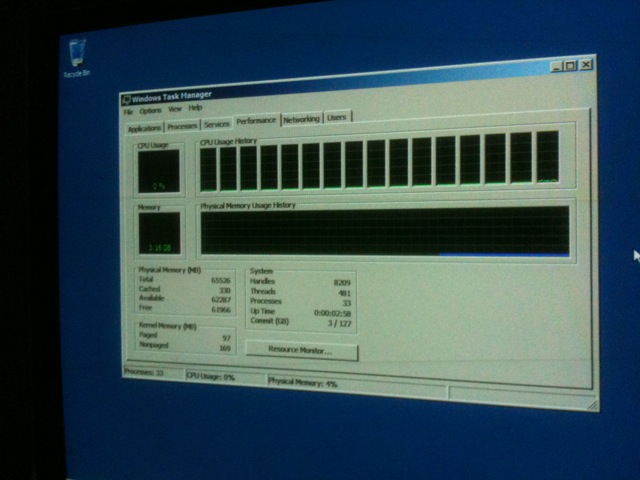
Task: Switch to the Processes tab
Action: (182, 126)
